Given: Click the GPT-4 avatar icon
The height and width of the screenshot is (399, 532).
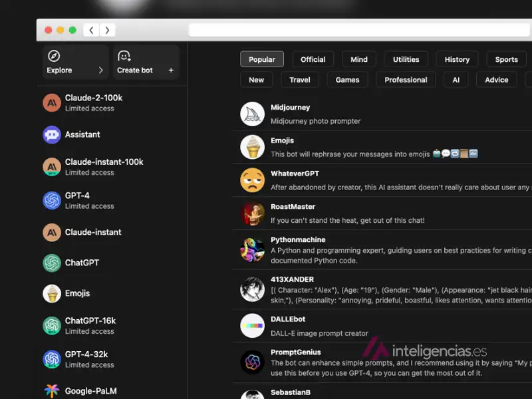Looking at the screenshot, I should click(x=52, y=200).
